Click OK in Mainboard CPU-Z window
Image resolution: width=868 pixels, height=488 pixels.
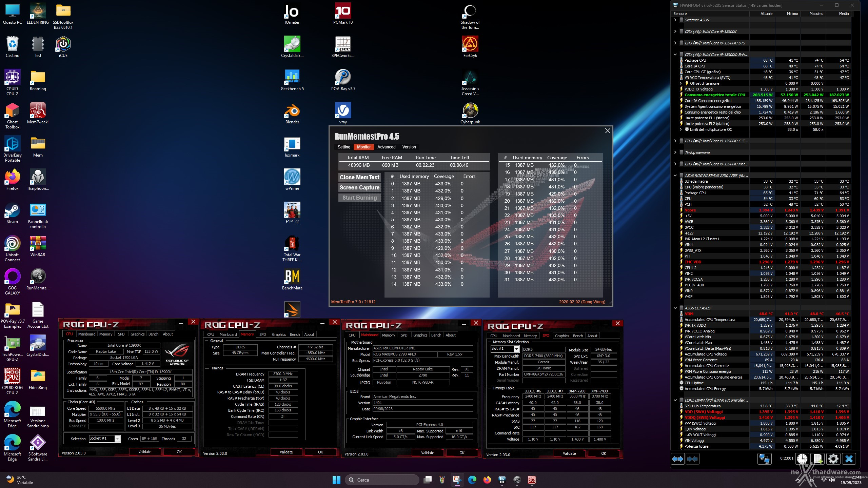tap(462, 453)
